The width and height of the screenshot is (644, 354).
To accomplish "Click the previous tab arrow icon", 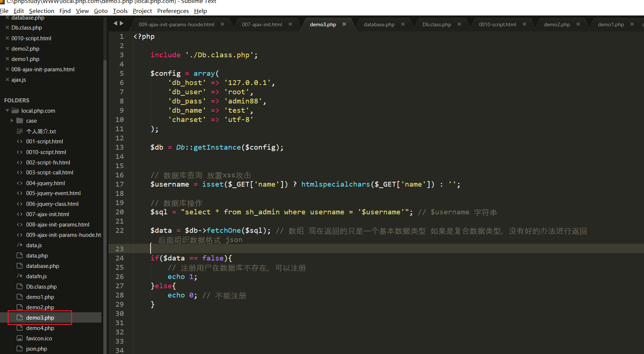I will tap(116, 24).
